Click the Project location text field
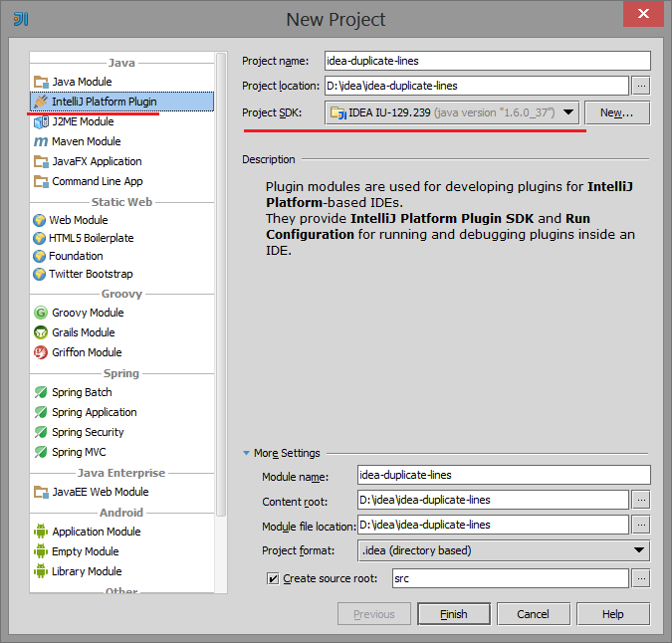Viewport: 672px width, 643px height. (x=477, y=87)
